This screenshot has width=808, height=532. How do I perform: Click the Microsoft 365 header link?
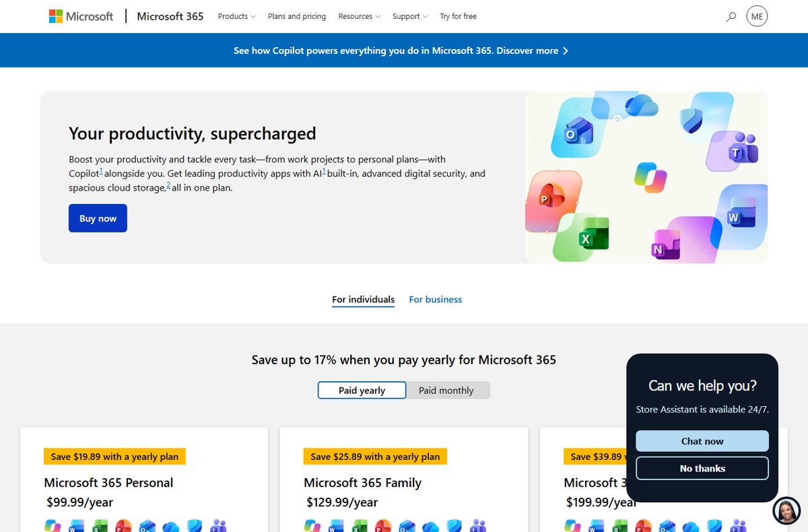tap(170, 16)
